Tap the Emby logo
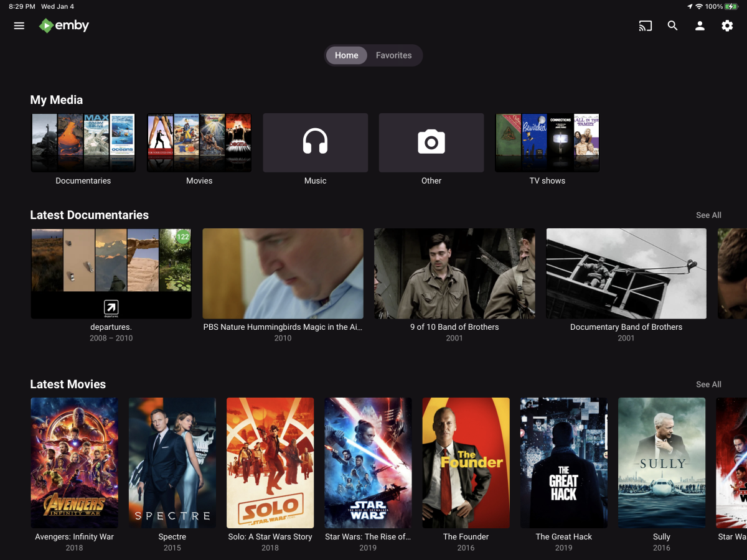Viewport: 747px width, 560px height. [64, 26]
